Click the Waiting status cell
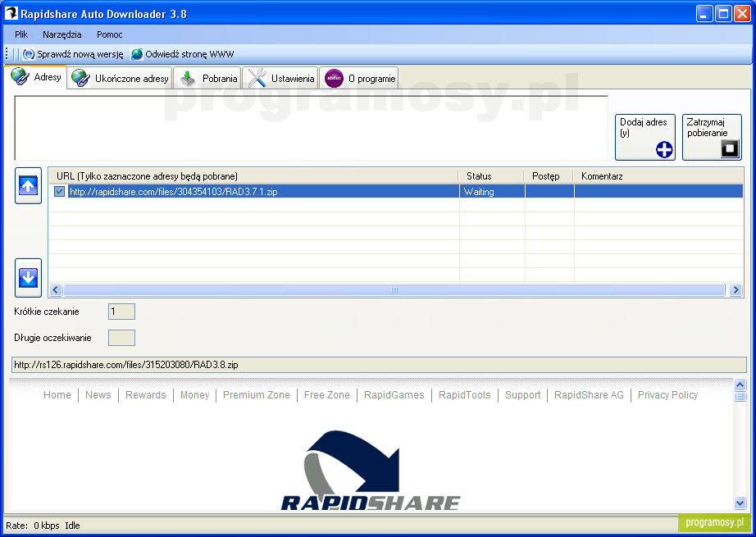756x537 pixels. coord(492,191)
